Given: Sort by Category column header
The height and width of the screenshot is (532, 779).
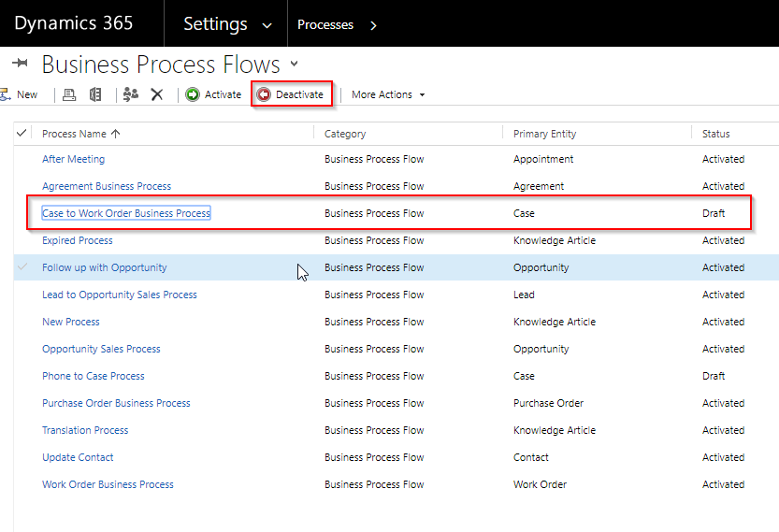Looking at the screenshot, I should tap(345, 134).
